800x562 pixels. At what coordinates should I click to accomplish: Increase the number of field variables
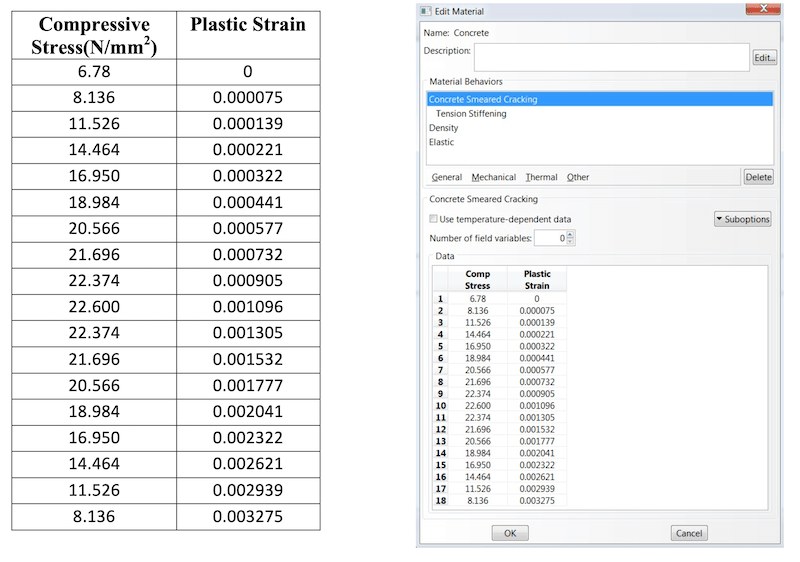pos(570,234)
